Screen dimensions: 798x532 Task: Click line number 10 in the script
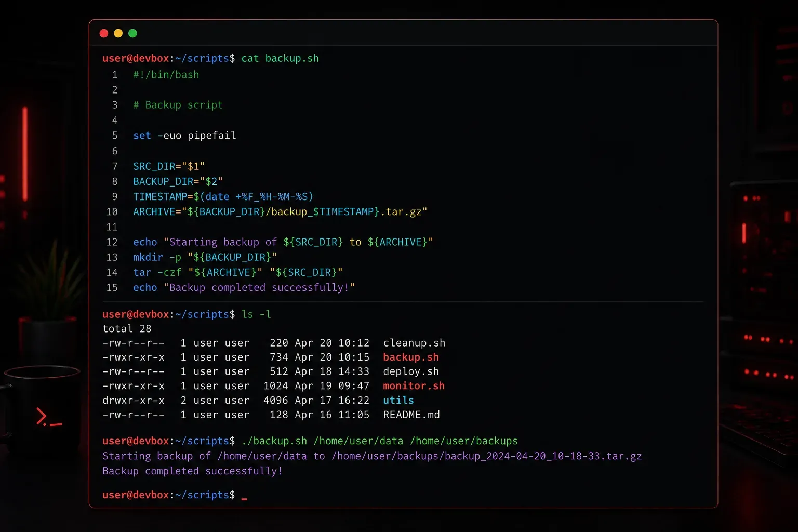tap(112, 212)
